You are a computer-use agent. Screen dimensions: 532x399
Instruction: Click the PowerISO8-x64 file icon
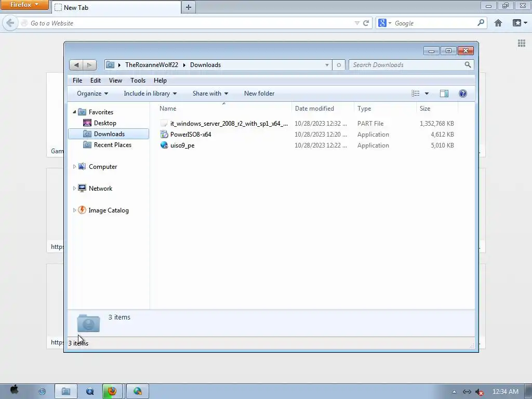tap(164, 135)
